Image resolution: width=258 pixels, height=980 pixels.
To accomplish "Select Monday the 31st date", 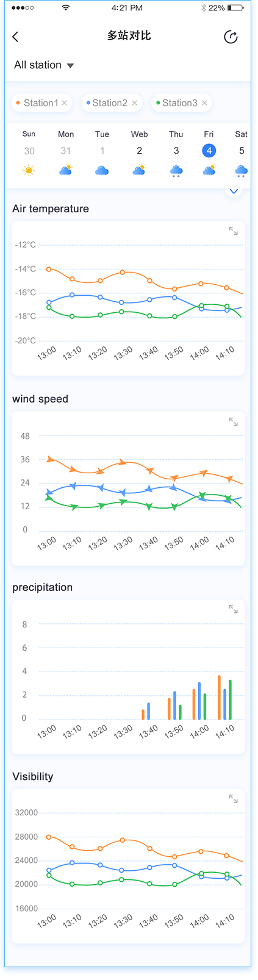I will (x=66, y=151).
